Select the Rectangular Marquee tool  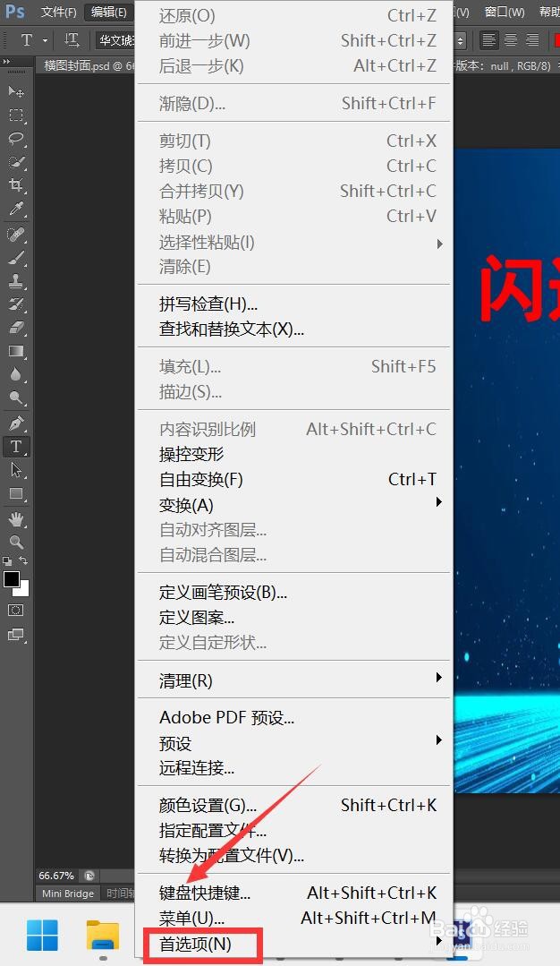(16, 115)
